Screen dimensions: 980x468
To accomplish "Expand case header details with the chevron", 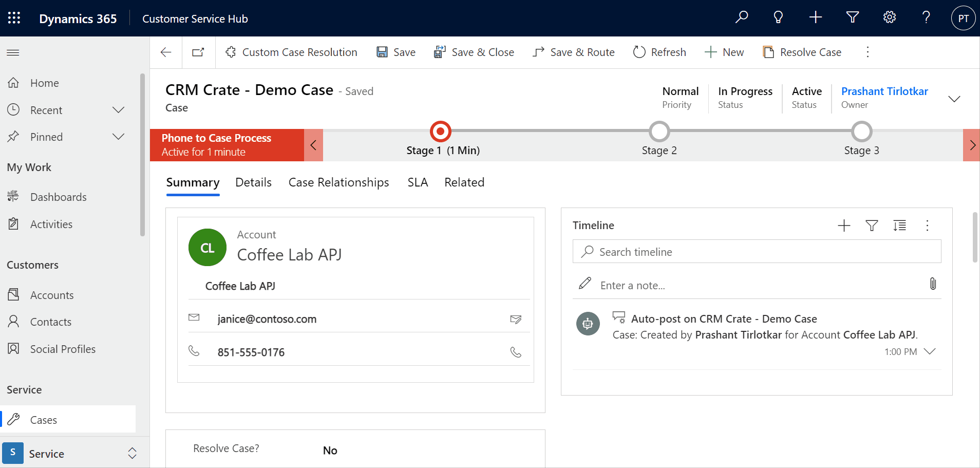I will click(x=954, y=99).
